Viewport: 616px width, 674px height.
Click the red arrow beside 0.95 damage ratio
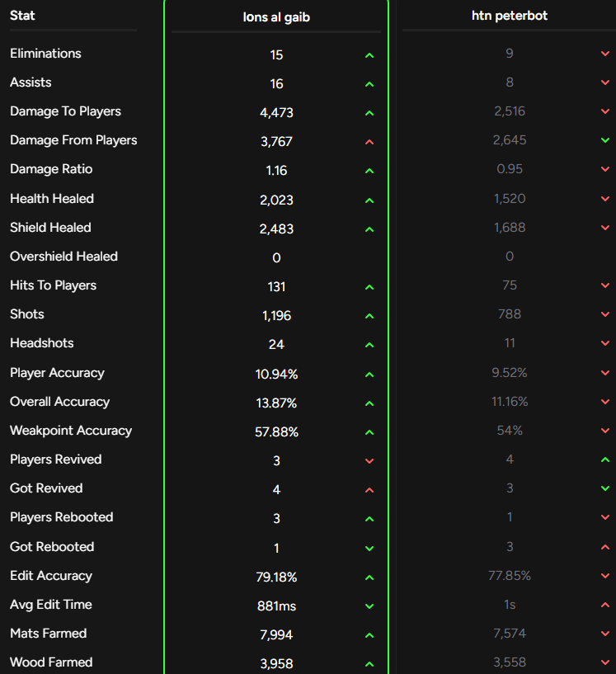(604, 169)
